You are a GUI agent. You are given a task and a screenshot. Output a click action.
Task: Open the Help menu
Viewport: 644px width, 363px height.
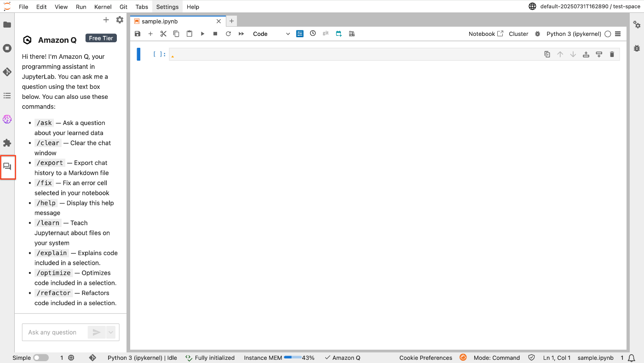click(193, 7)
